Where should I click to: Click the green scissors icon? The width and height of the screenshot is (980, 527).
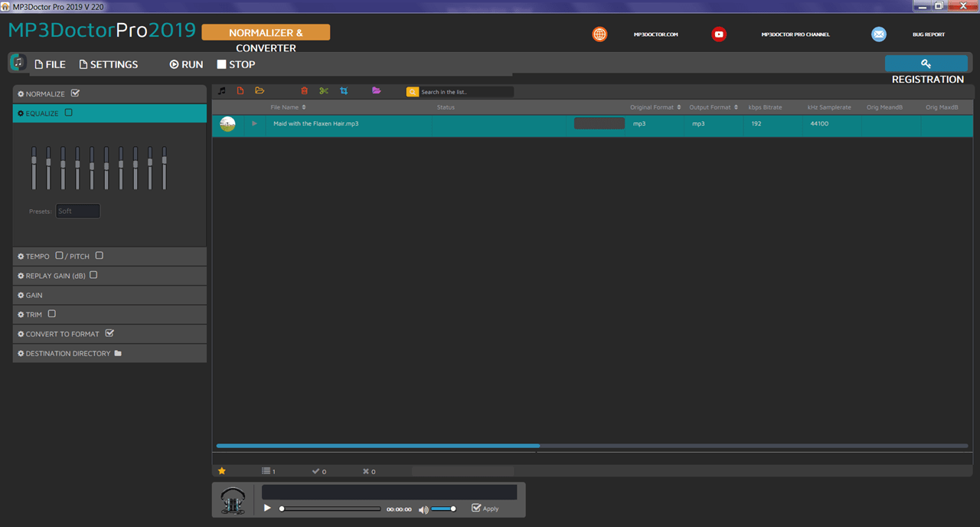click(324, 91)
